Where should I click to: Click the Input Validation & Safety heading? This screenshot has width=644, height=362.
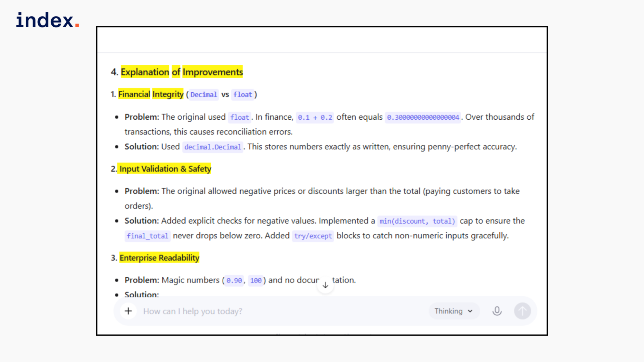pyautogui.click(x=165, y=169)
